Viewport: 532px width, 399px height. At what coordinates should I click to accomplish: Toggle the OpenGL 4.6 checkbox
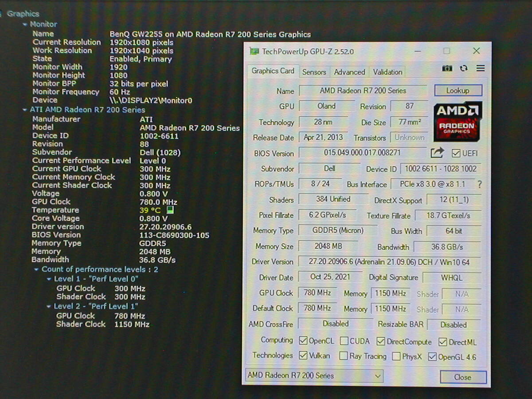tap(432, 357)
